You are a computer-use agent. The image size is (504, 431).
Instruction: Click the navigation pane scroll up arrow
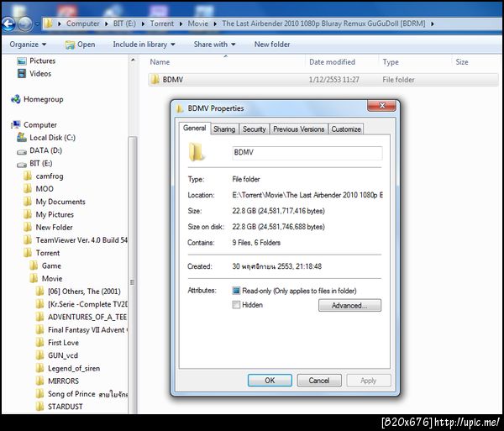133,60
